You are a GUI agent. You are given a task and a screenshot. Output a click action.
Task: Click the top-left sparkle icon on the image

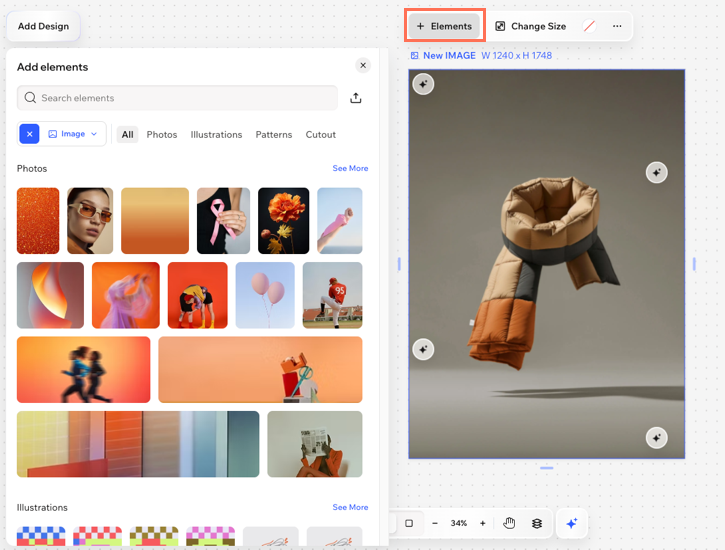click(423, 85)
